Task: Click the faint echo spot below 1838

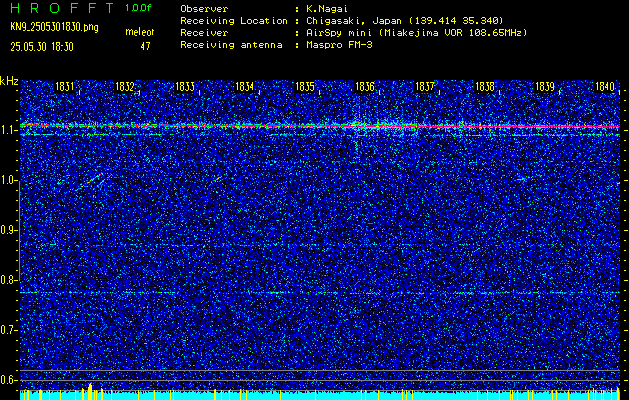Action: (x=521, y=179)
